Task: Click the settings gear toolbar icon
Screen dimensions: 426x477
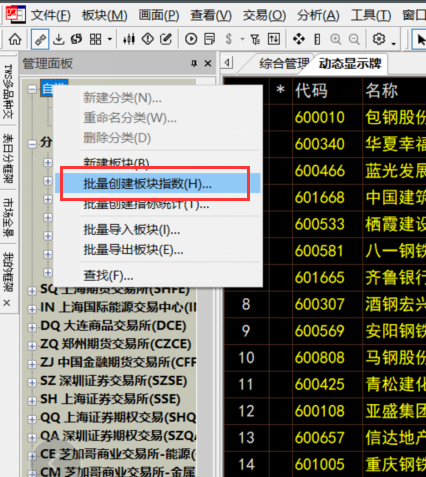Action: pyautogui.click(x=379, y=39)
